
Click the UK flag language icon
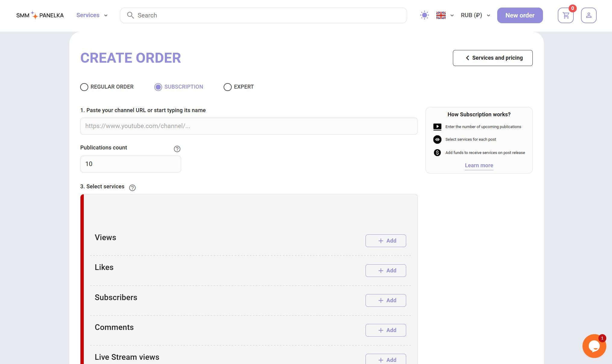(x=441, y=15)
